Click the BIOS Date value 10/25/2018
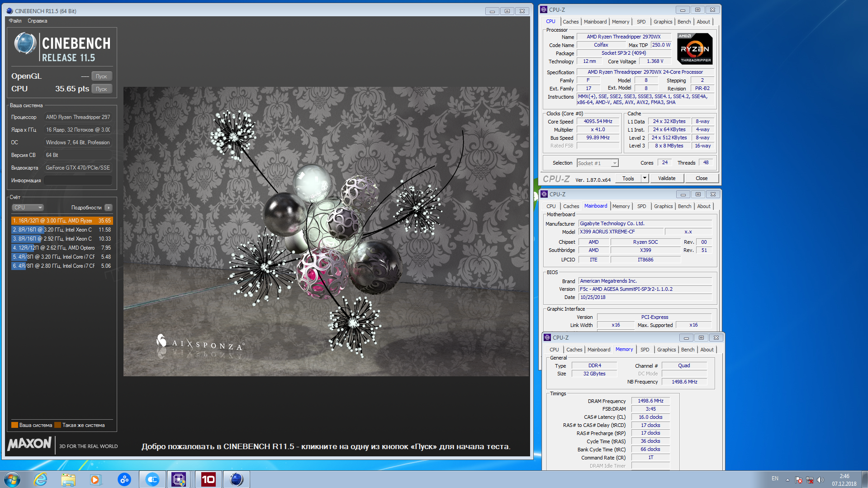The width and height of the screenshot is (868, 488). [x=645, y=297]
